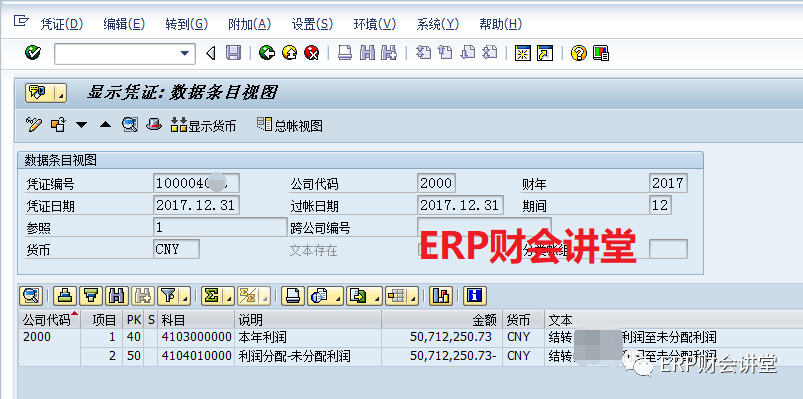This screenshot has height=399, width=803.
Task: Open the 环境(V) menu
Action: tap(375, 24)
